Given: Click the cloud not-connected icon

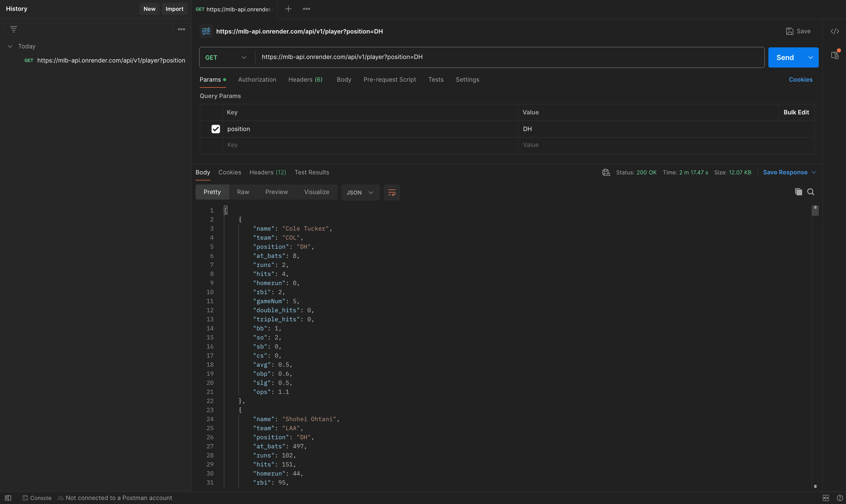Looking at the screenshot, I should point(61,498).
